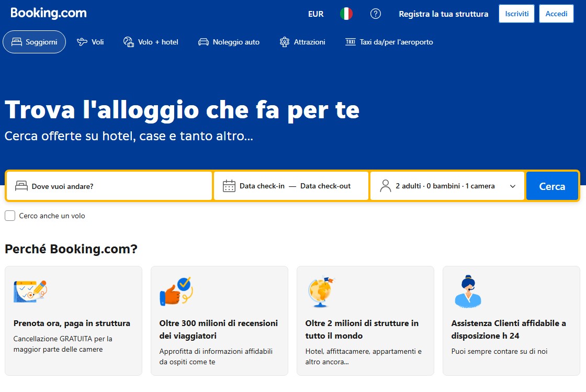The width and height of the screenshot is (586, 392).
Task: Open the EUR currency selector
Action: (x=315, y=14)
